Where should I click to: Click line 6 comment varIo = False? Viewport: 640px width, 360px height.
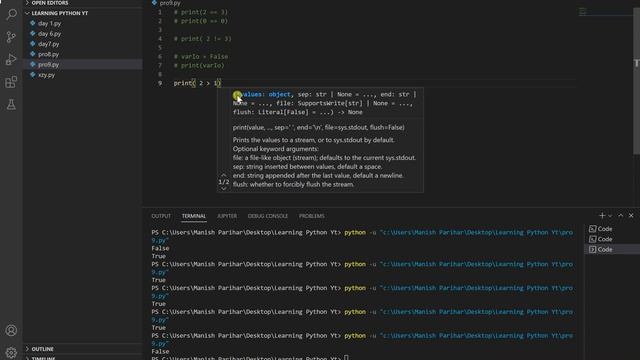201,56
